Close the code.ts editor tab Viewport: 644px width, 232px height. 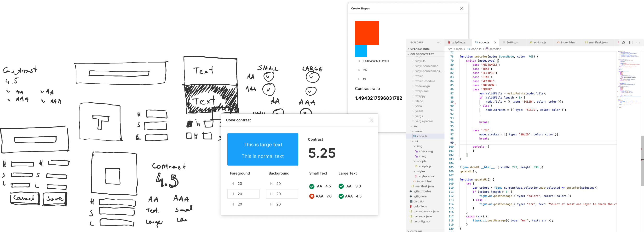(495, 42)
